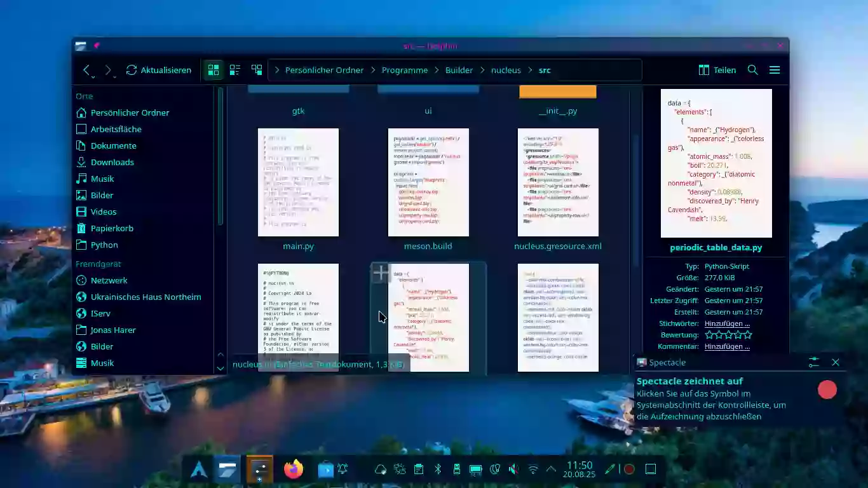The height and width of the screenshot is (488, 868).
Task: Switch to compact view mode
Action: pyautogui.click(x=235, y=70)
